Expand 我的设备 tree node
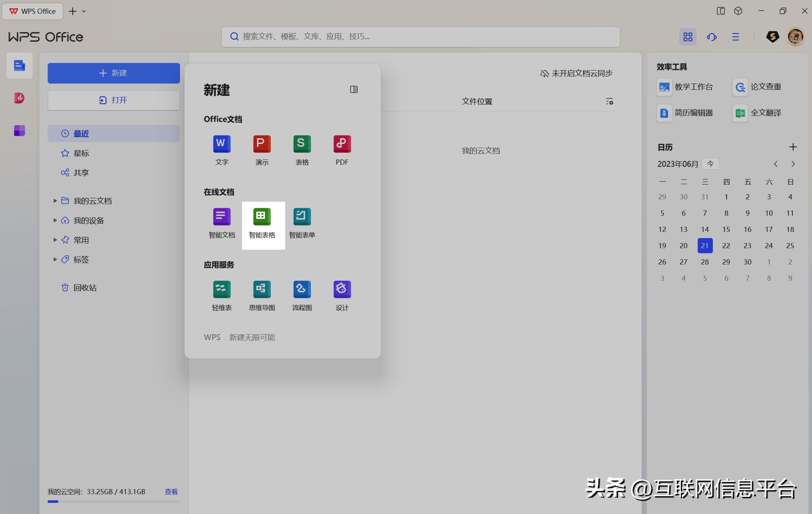 coord(55,221)
